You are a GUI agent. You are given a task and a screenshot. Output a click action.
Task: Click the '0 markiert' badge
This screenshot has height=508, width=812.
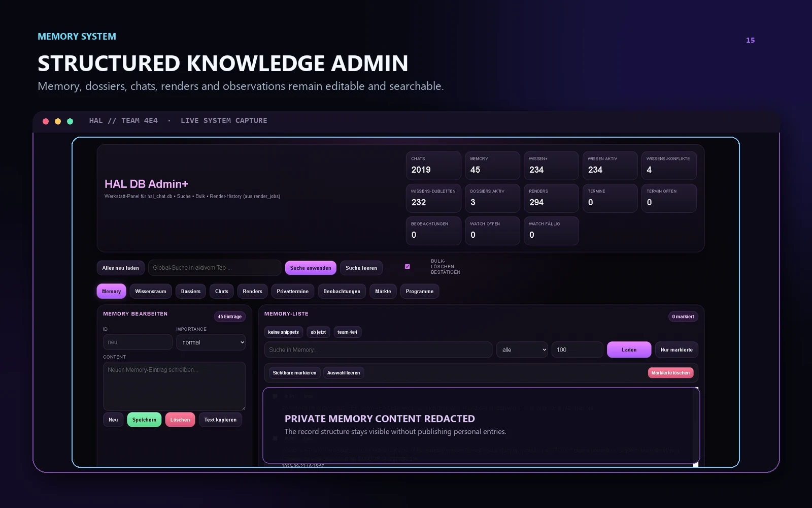[683, 317]
